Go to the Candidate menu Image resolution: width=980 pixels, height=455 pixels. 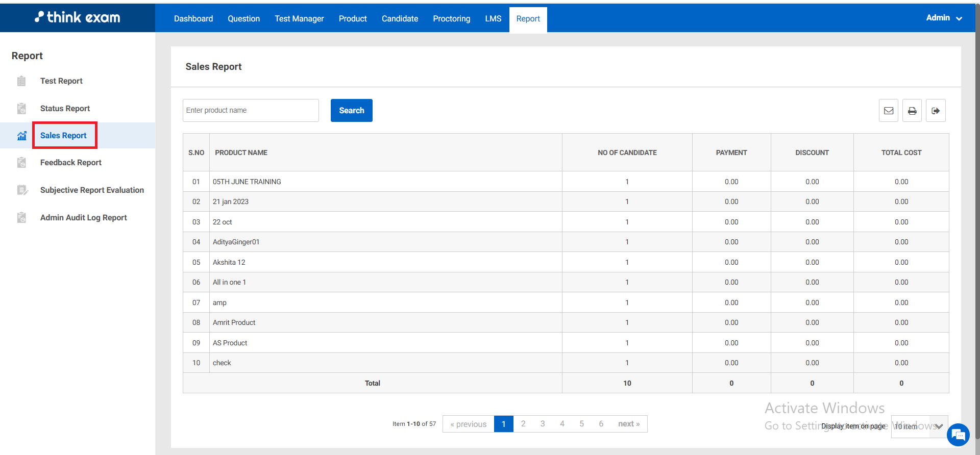click(400, 19)
